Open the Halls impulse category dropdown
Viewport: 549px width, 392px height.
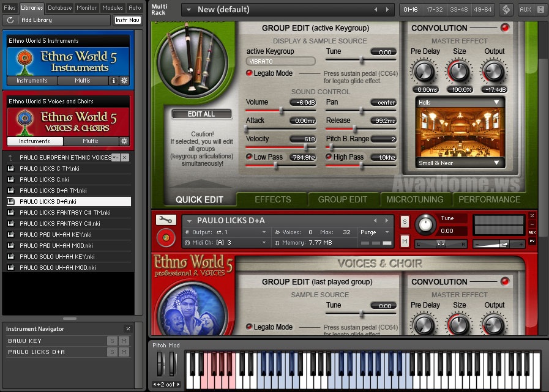496,102
